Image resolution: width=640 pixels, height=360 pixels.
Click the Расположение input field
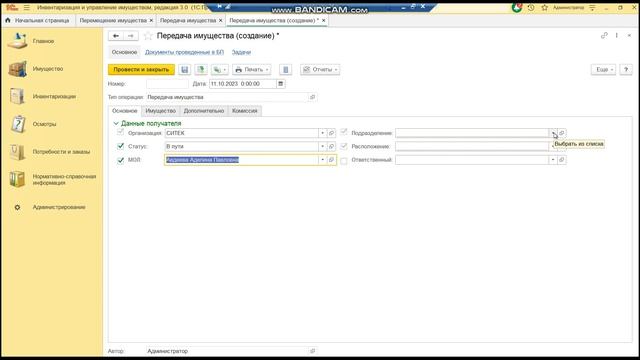pos(472,146)
